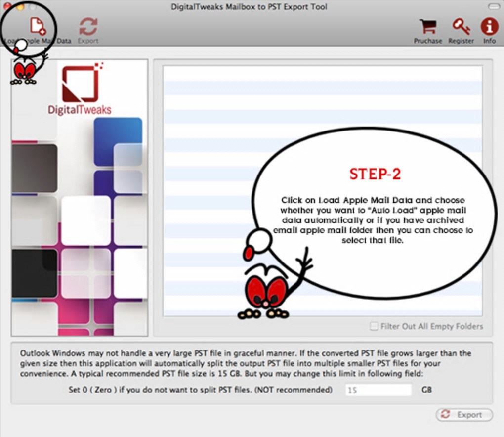
Task: Click the Export toolbar icon
Action: (88, 26)
